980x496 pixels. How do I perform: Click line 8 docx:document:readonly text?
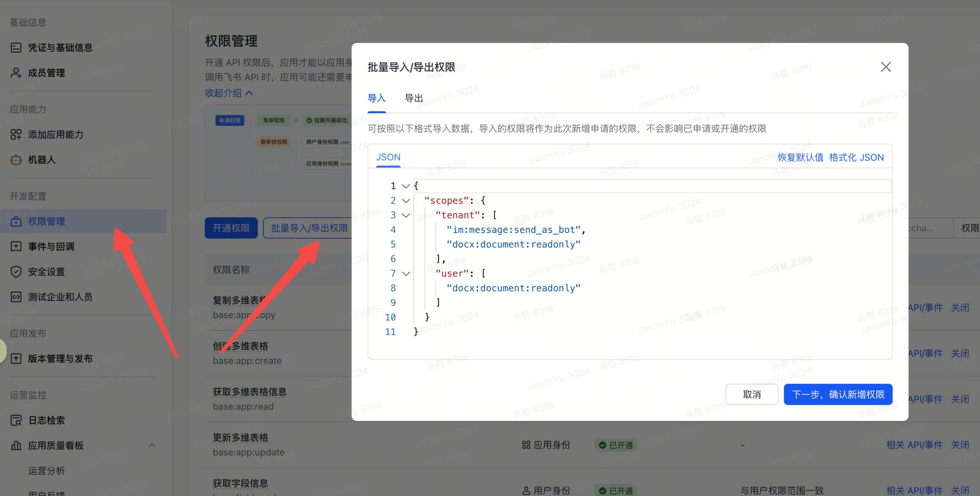click(513, 288)
